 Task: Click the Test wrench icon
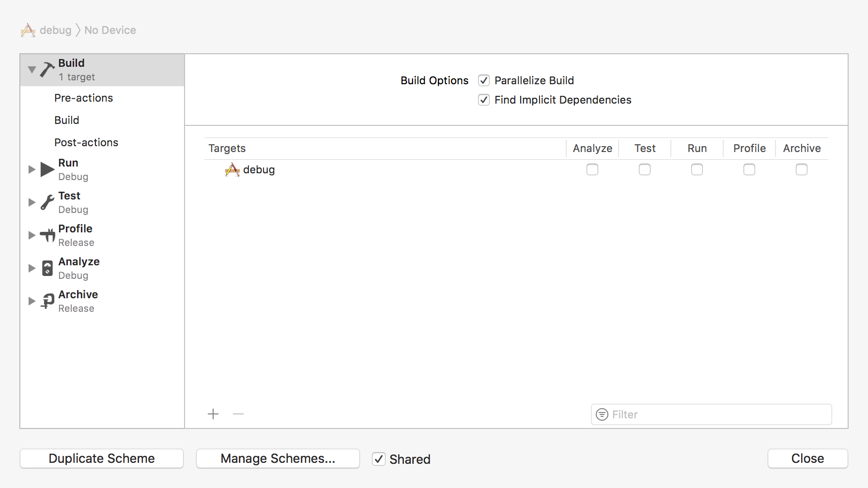point(47,202)
